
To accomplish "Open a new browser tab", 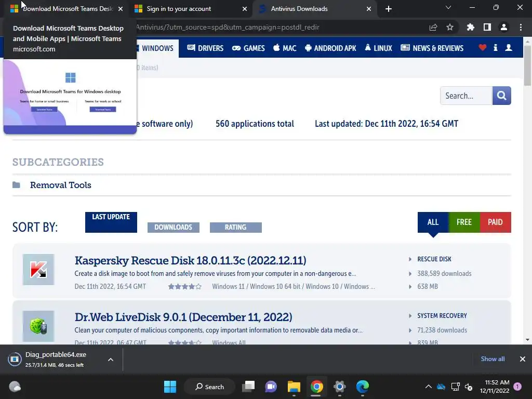I will click(389, 9).
